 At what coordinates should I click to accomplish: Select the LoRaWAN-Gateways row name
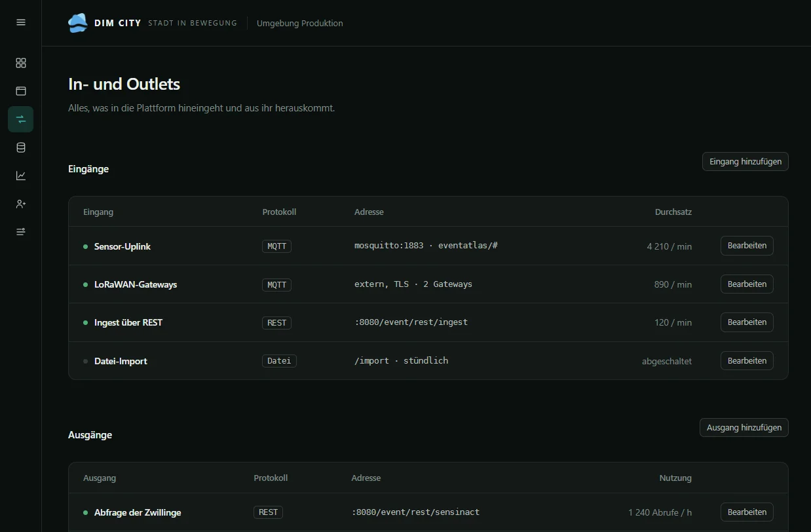coord(136,284)
